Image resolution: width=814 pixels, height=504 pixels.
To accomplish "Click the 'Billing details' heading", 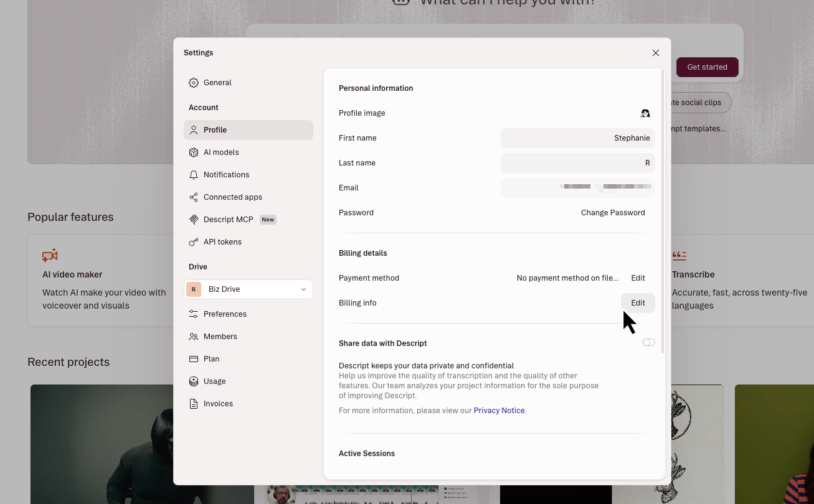I will (363, 253).
